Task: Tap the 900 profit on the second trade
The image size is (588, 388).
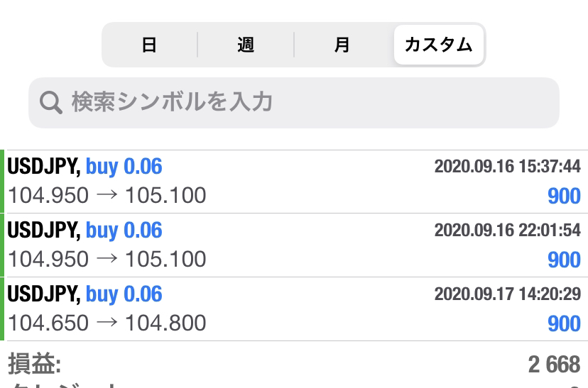Action: pyautogui.click(x=564, y=260)
